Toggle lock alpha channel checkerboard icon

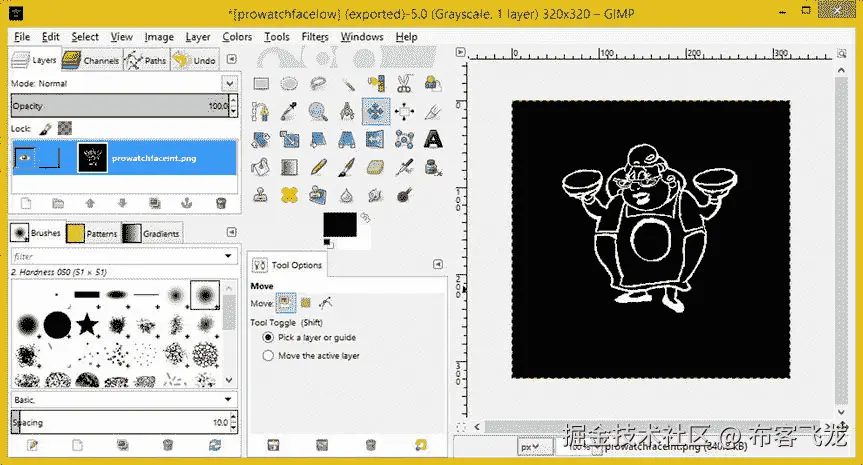pos(65,128)
